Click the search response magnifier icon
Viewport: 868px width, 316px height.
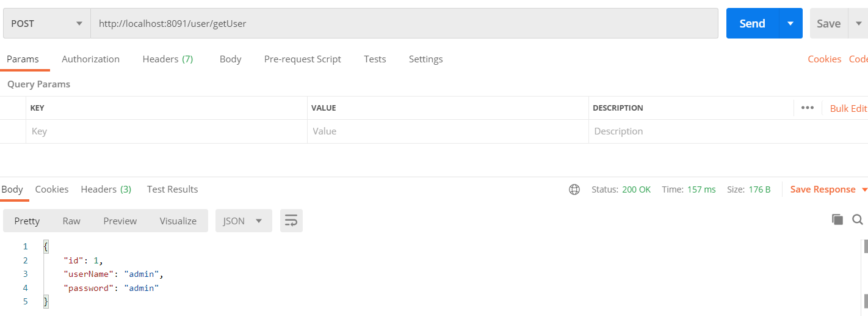tap(858, 219)
